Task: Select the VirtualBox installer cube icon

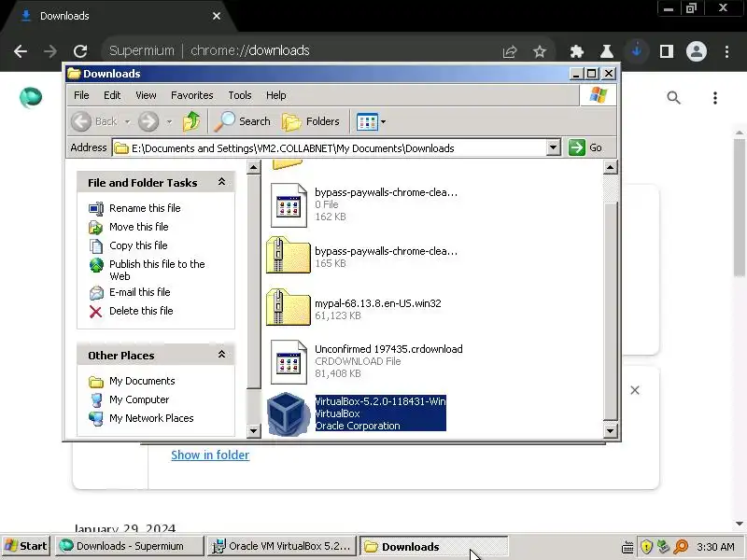Action: click(289, 413)
